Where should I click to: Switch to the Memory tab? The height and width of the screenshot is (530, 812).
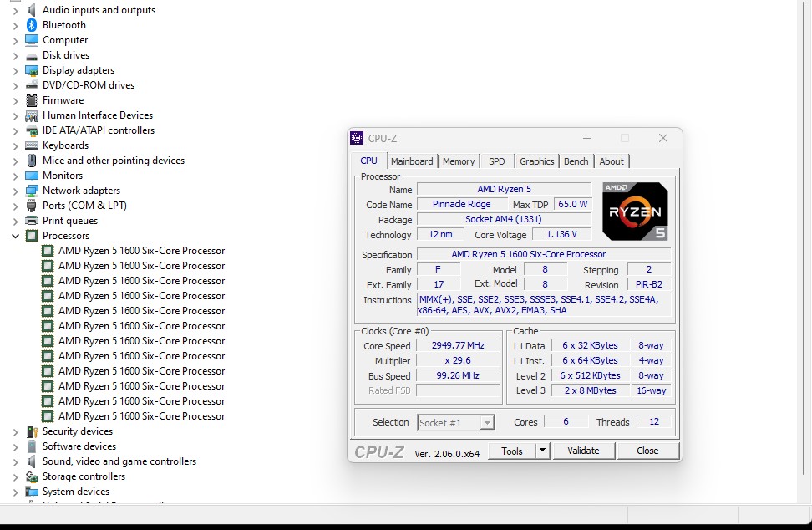coord(459,161)
